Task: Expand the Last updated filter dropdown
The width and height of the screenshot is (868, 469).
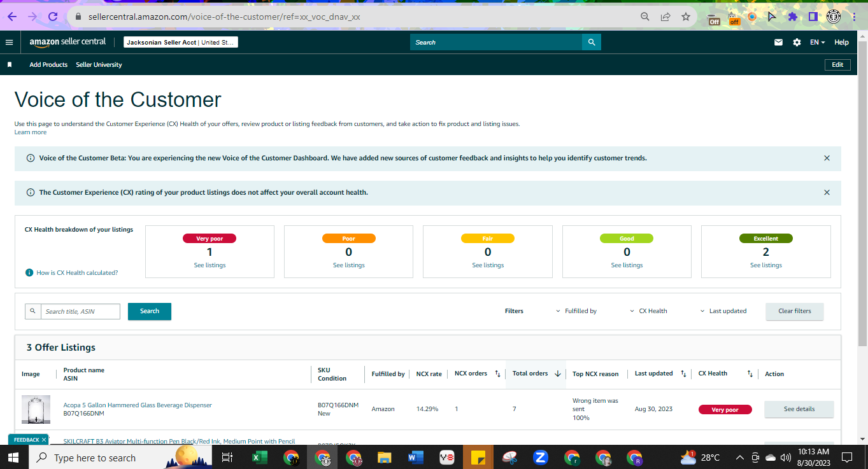Action: coord(723,311)
